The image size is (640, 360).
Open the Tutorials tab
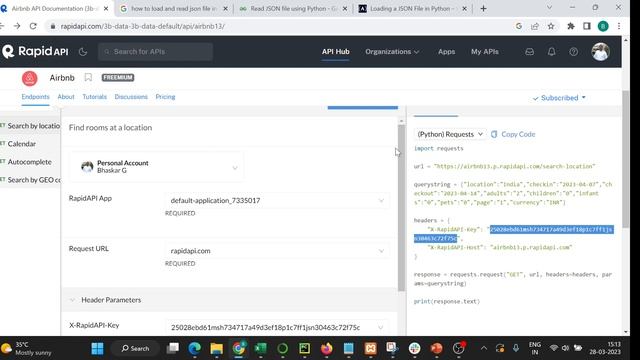(94, 97)
